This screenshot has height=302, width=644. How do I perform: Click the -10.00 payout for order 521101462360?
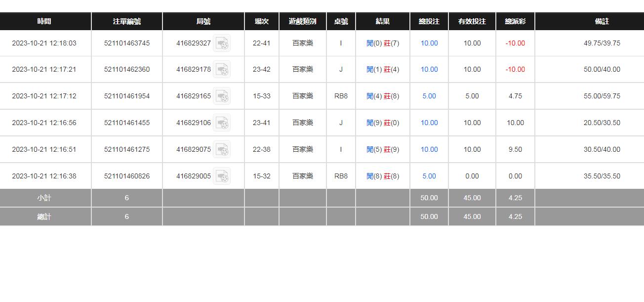point(515,70)
